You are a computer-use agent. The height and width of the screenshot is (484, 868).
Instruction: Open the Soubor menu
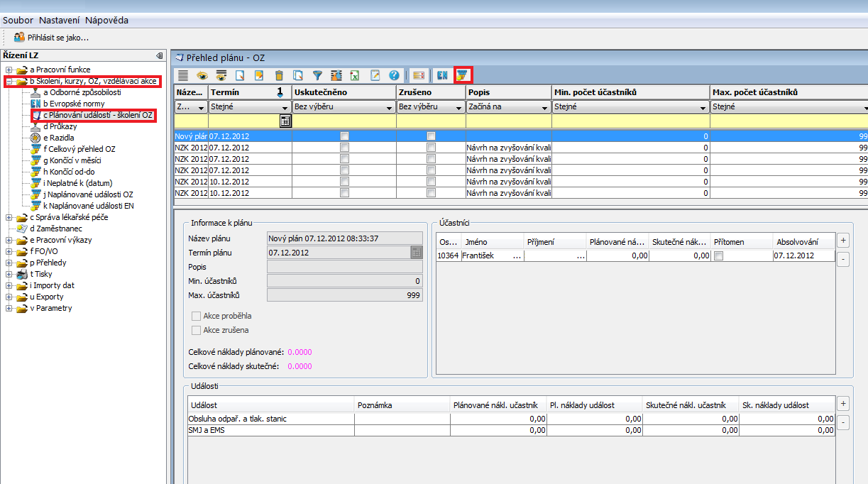(18, 21)
